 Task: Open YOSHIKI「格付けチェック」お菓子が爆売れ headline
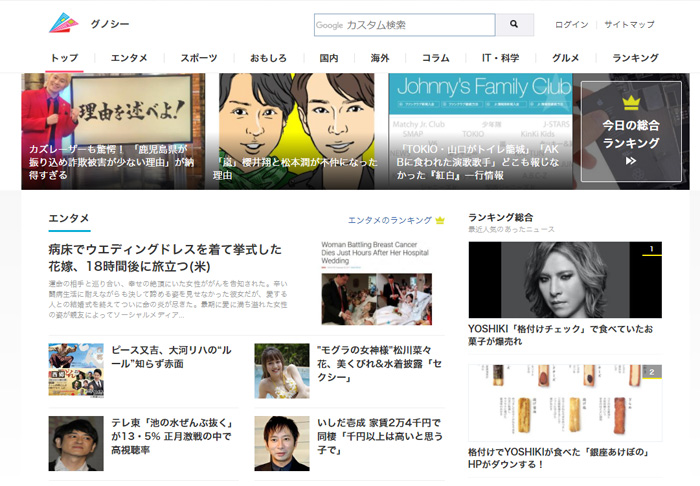(x=560, y=335)
